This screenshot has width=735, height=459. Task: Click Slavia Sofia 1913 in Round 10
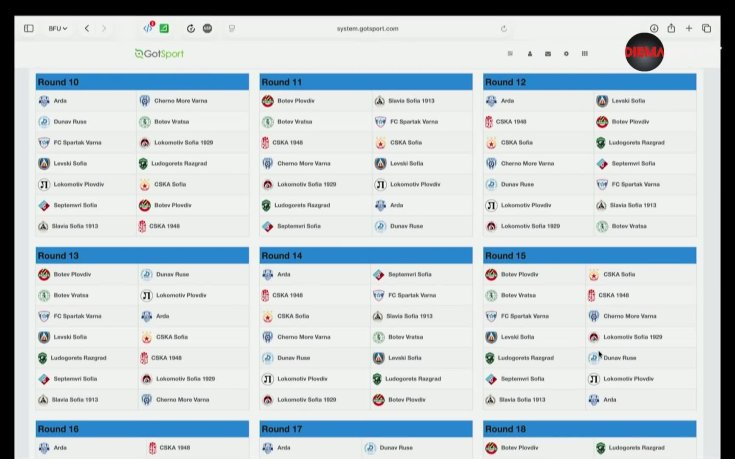pos(75,226)
